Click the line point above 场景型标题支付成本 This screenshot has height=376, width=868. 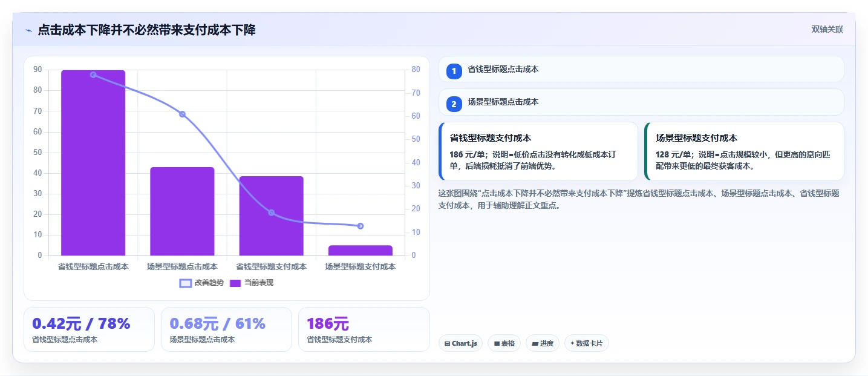click(x=360, y=226)
